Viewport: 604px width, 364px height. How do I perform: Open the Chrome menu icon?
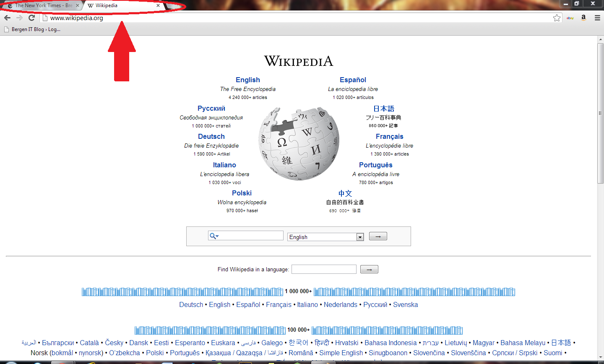[597, 18]
